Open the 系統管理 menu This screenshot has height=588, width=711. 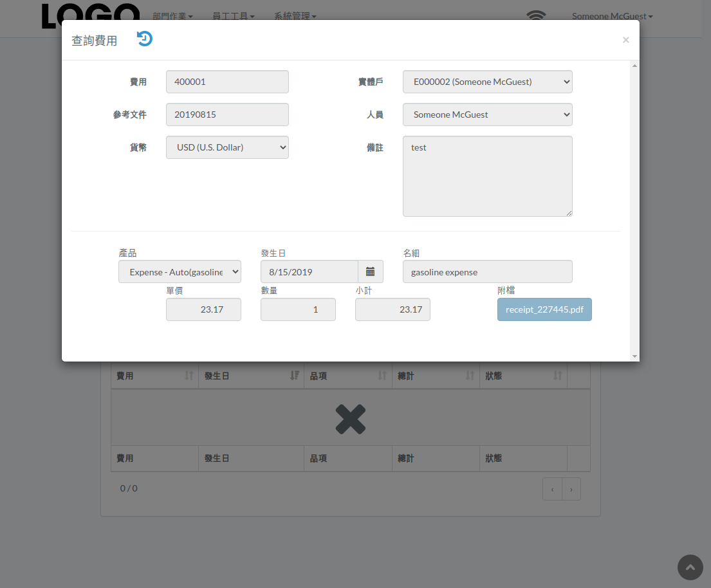pos(295,16)
